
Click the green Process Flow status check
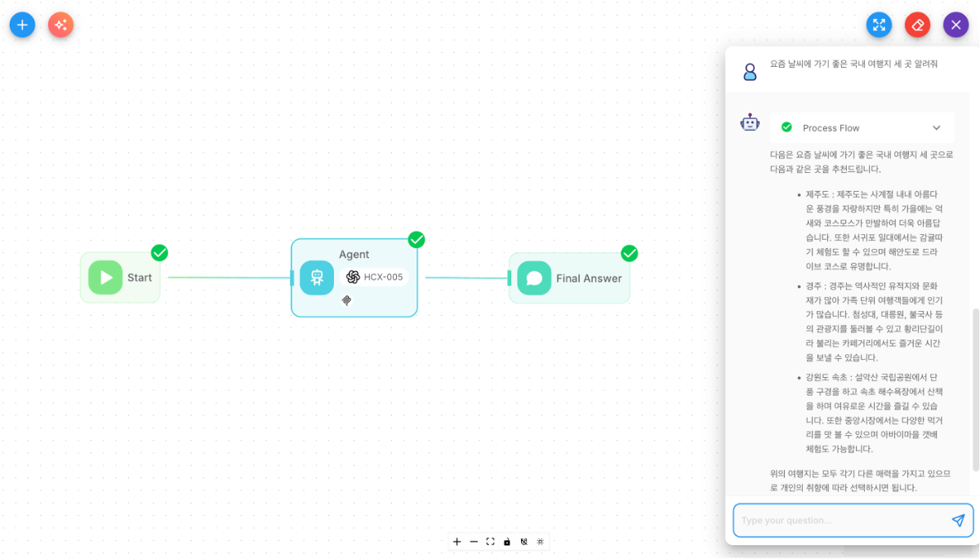pyautogui.click(x=786, y=127)
